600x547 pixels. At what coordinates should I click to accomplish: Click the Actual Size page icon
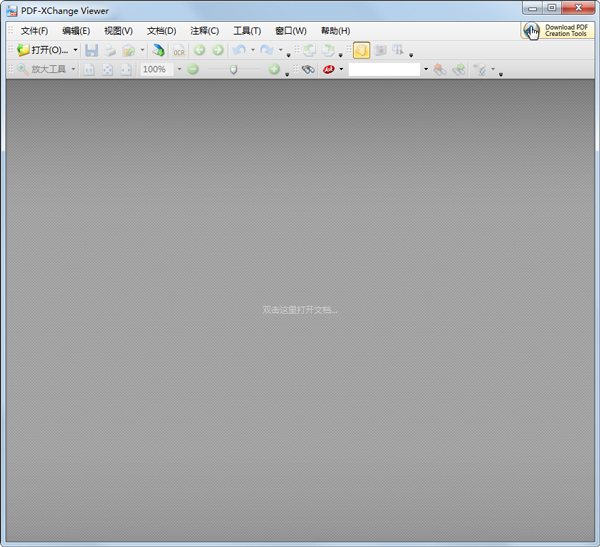tap(89, 69)
